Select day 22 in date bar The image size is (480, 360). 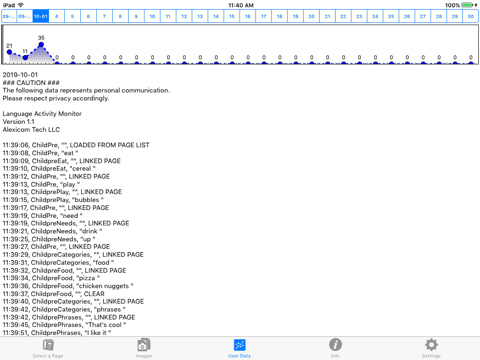coord(343,16)
